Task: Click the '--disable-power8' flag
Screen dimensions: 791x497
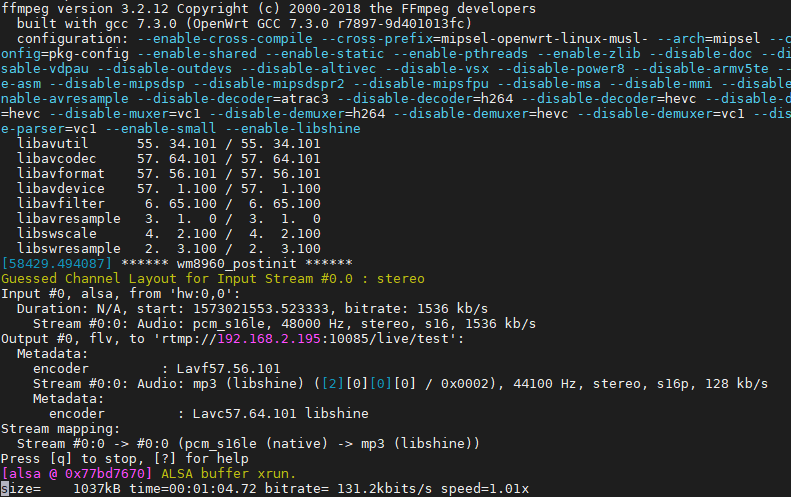Action: (561, 68)
